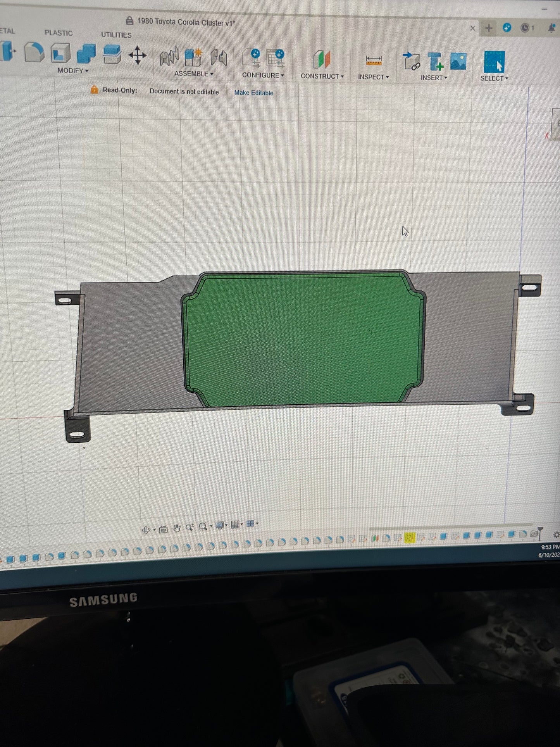Select the construction plane feature in timeline

click(x=375, y=538)
